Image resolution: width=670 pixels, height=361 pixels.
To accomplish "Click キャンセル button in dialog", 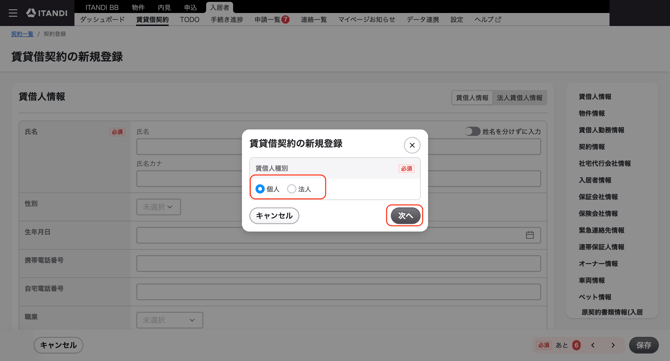I will click(x=274, y=216).
